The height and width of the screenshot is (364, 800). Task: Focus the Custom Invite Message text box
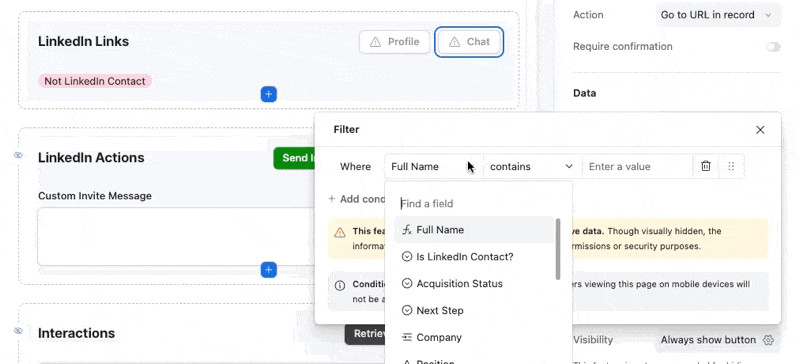(x=176, y=236)
